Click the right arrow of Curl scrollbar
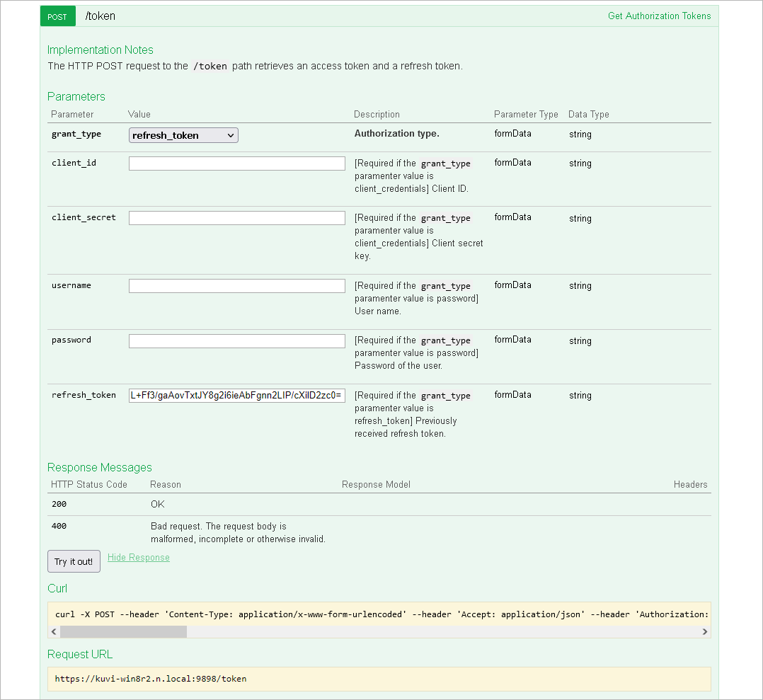Image resolution: width=763 pixels, height=700 pixels. (705, 632)
